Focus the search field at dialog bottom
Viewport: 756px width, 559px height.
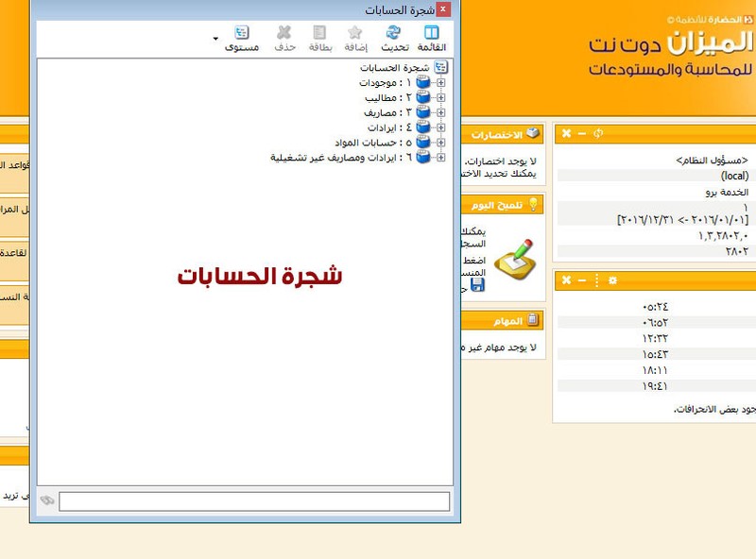point(254,501)
